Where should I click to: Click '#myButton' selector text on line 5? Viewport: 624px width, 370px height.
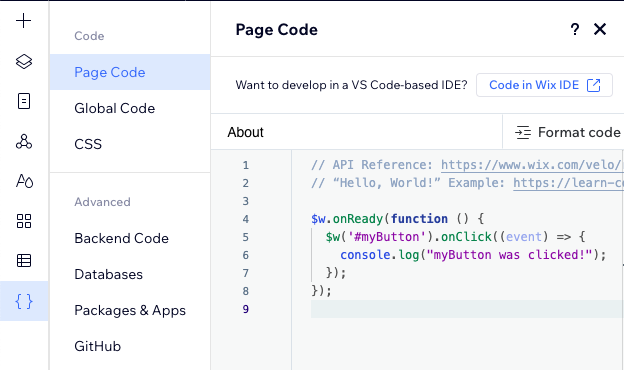tap(387, 237)
